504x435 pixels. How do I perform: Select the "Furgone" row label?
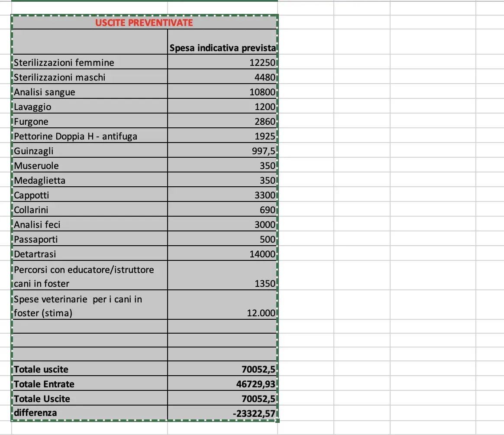90,121
